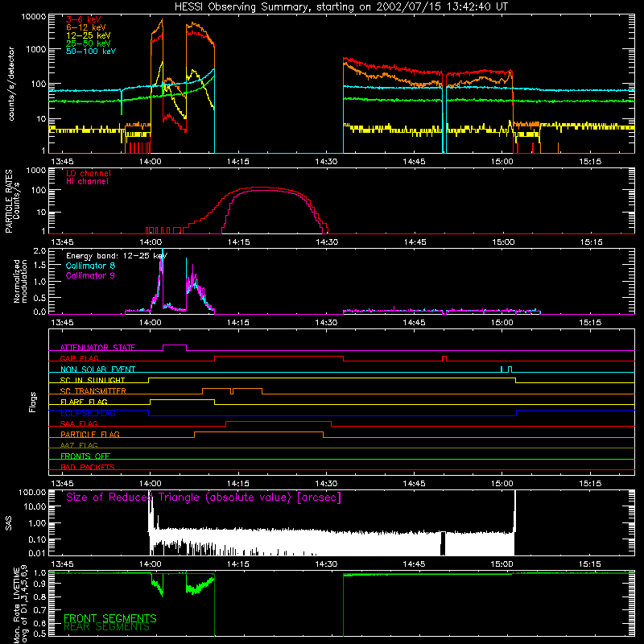644x644 pixels.
Task: Click the BAD PACKETS label
Action: pyautogui.click(x=88, y=467)
